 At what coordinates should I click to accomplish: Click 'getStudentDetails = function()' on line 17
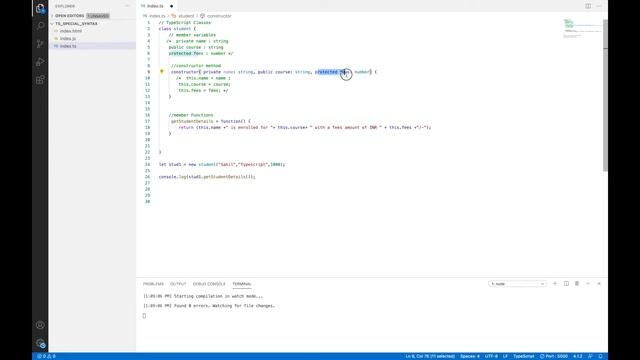tap(211, 121)
